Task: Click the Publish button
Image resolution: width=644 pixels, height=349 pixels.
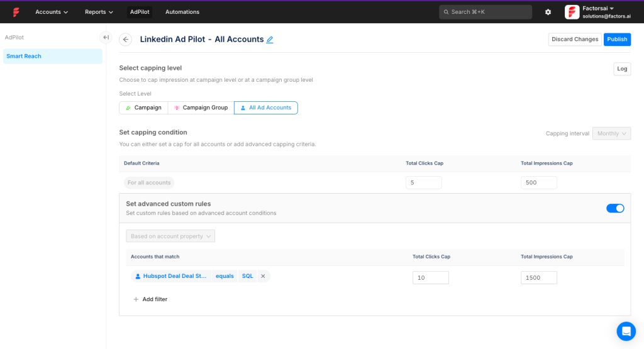Action: tap(617, 40)
